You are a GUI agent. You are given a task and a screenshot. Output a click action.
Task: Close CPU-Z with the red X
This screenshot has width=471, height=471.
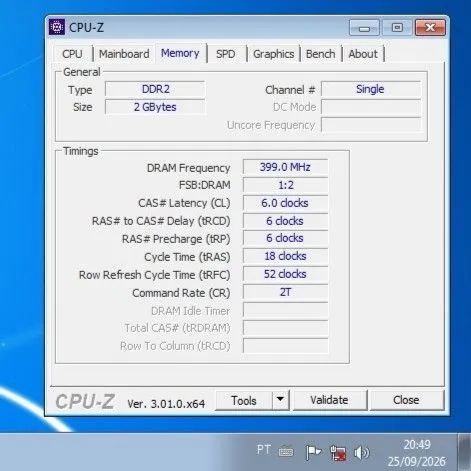[x=430, y=27]
